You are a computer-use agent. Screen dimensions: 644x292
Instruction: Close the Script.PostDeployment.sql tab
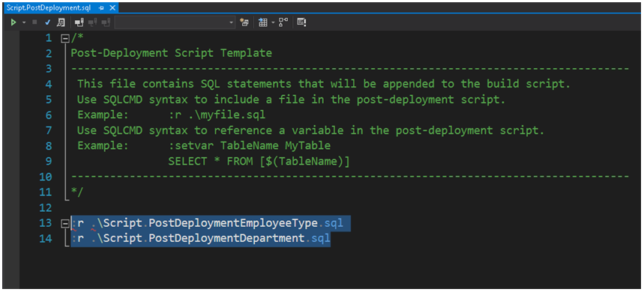112,8
